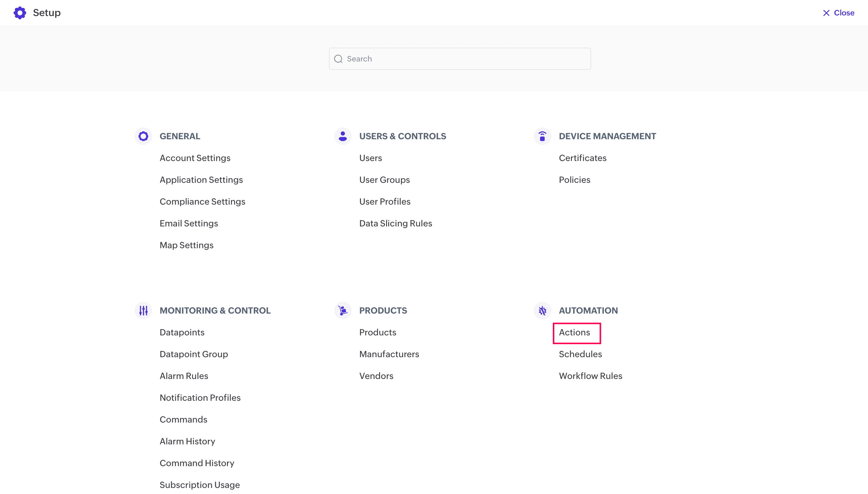Focus the Search input field
Screen dimensions: 868x494
(465, 59)
